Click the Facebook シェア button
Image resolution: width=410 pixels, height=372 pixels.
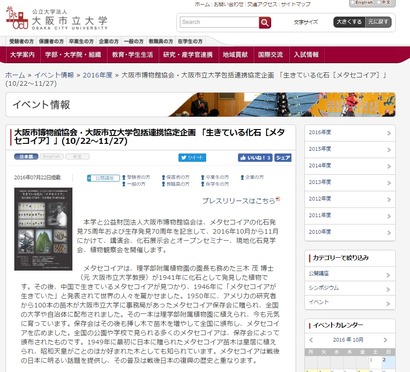(283, 158)
